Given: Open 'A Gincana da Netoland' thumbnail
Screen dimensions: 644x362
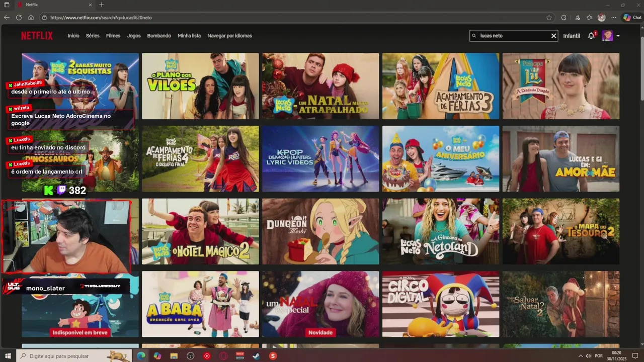Looking at the screenshot, I should point(441,231).
